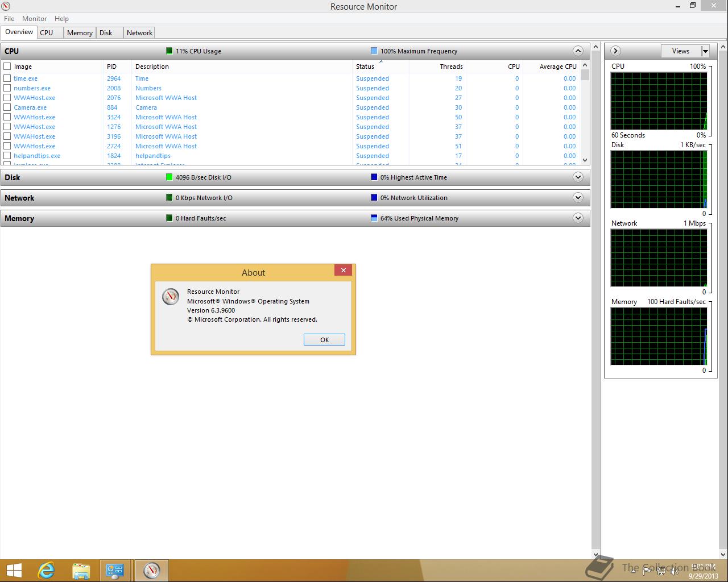Check the numbers.exe process checkbox
Screen dimensions: 728x582
pyautogui.click(x=7, y=88)
